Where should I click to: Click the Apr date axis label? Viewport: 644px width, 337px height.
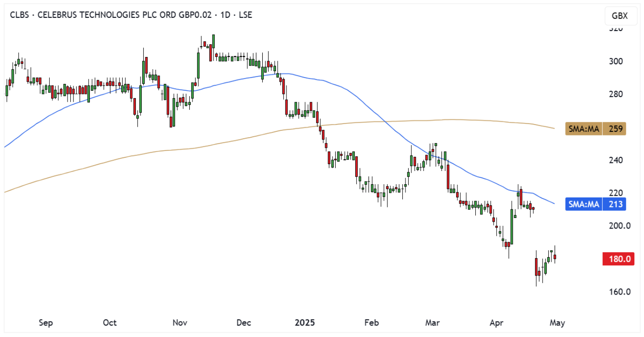coord(496,323)
